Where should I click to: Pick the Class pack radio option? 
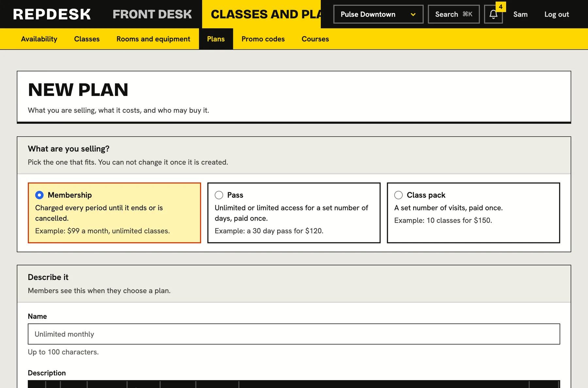coord(399,195)
